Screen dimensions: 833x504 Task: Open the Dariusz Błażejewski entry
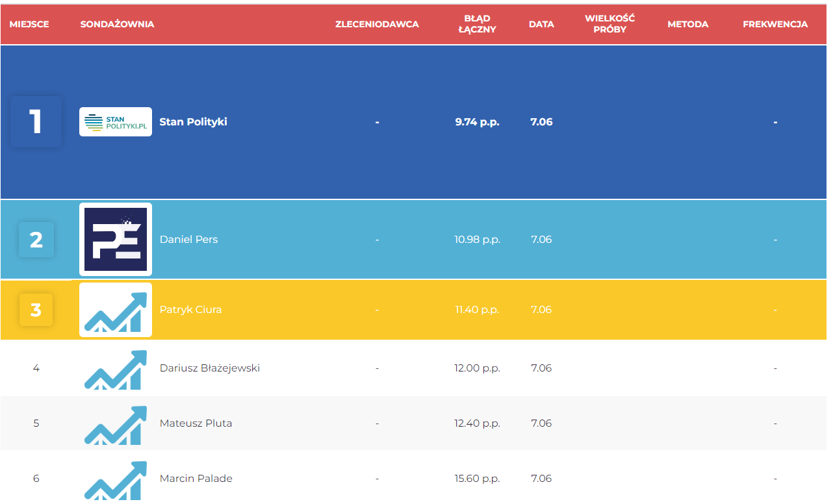(x=210, y=368)
